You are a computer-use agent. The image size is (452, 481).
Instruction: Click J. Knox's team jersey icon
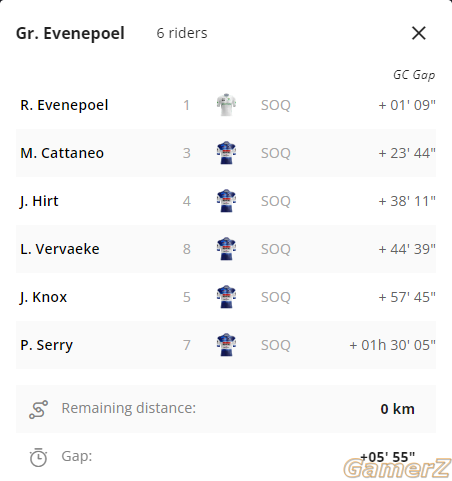click(x=226, y=297)
